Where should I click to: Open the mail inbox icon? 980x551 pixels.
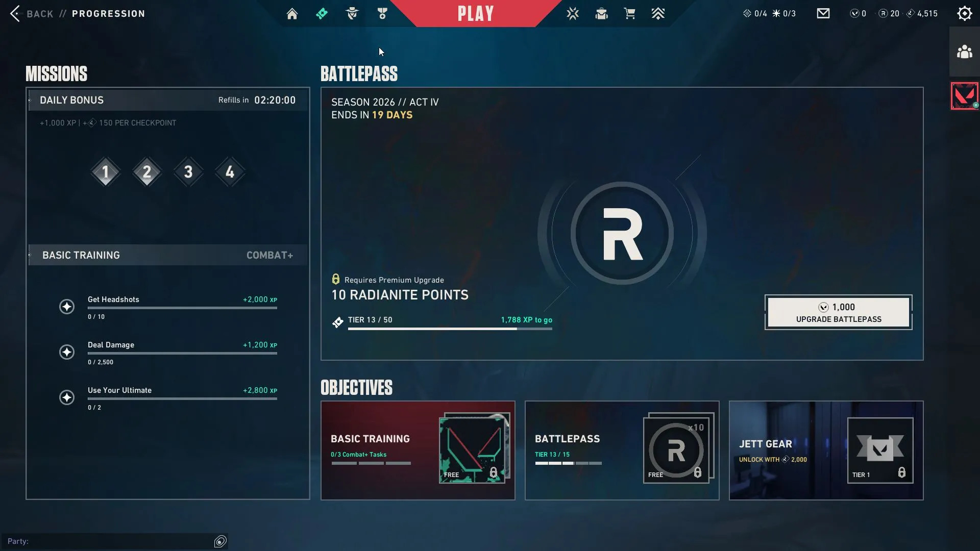[823, 14]
